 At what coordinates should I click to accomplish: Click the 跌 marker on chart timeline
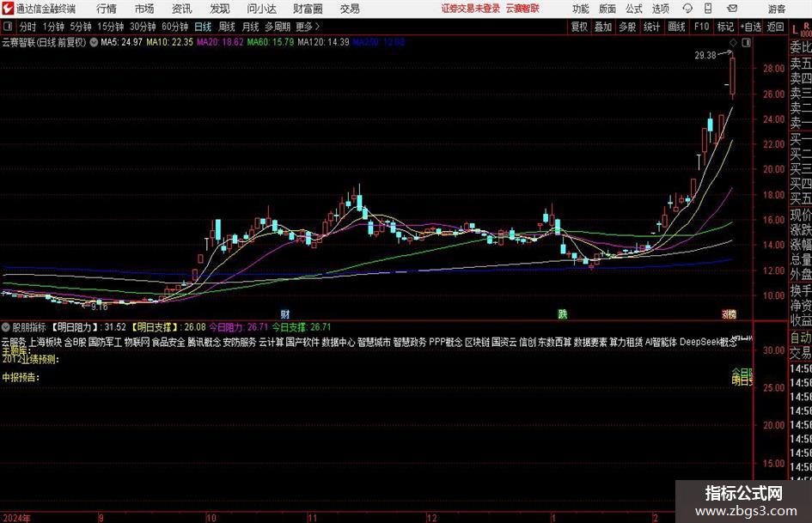click(563, 313)
